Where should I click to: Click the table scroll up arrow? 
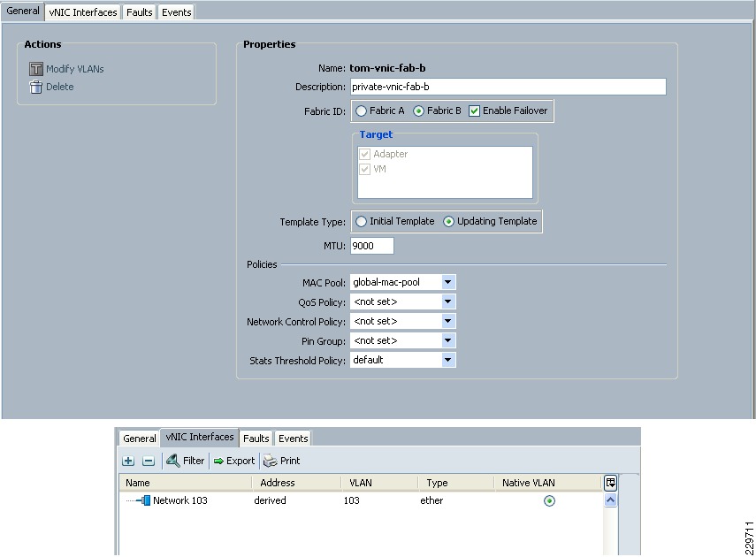coord(610,500)
